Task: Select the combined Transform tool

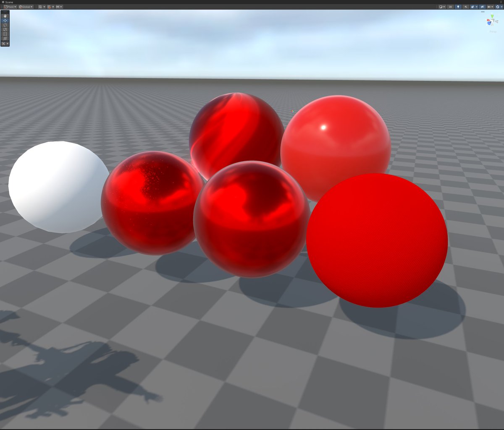Action: coord(5,39)
